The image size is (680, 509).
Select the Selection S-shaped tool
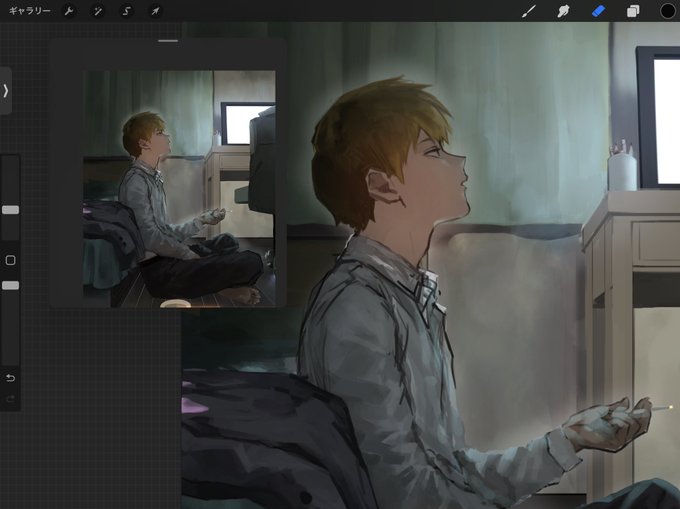pos(126,11)
